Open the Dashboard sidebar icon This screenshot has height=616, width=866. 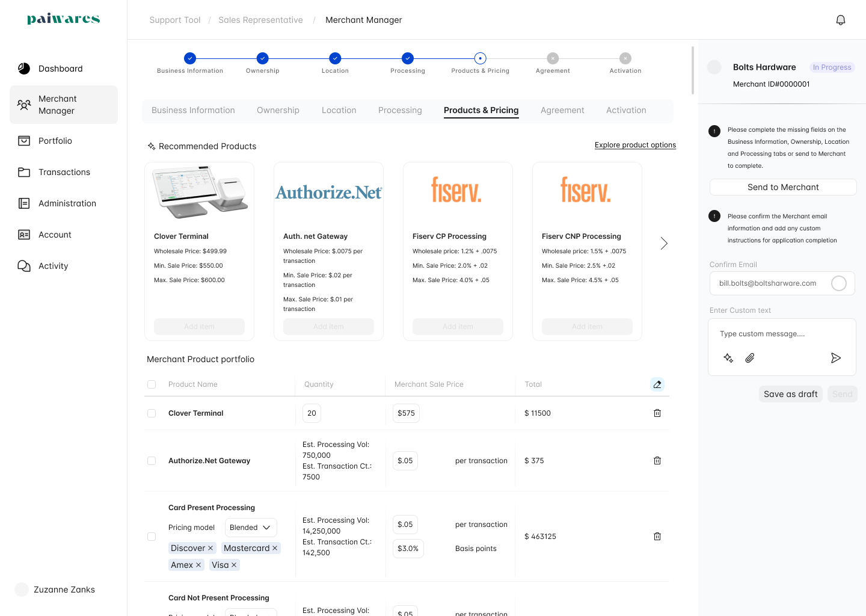pos(24,69)
